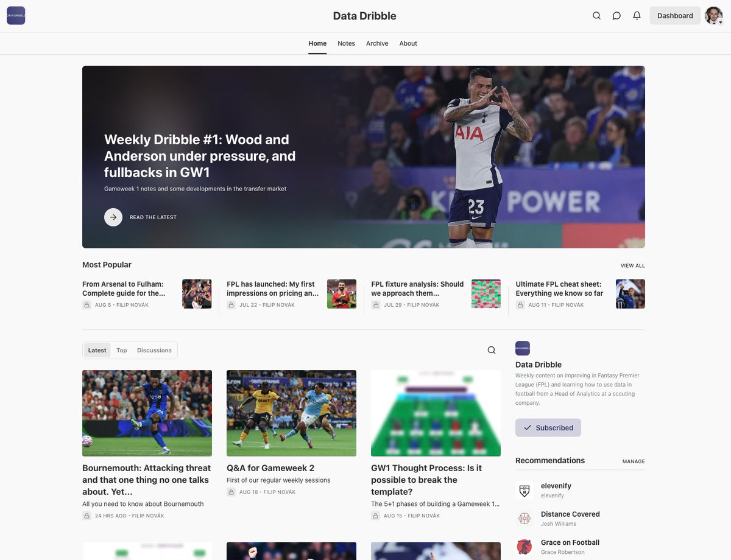
Task: Open the Grace on Football icon
Action: (524, 547)
